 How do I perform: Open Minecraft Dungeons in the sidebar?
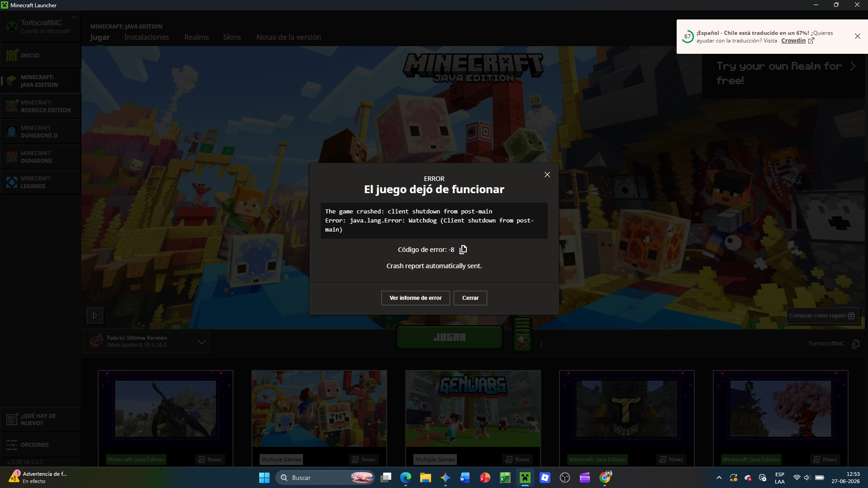[x=41, y=157]
